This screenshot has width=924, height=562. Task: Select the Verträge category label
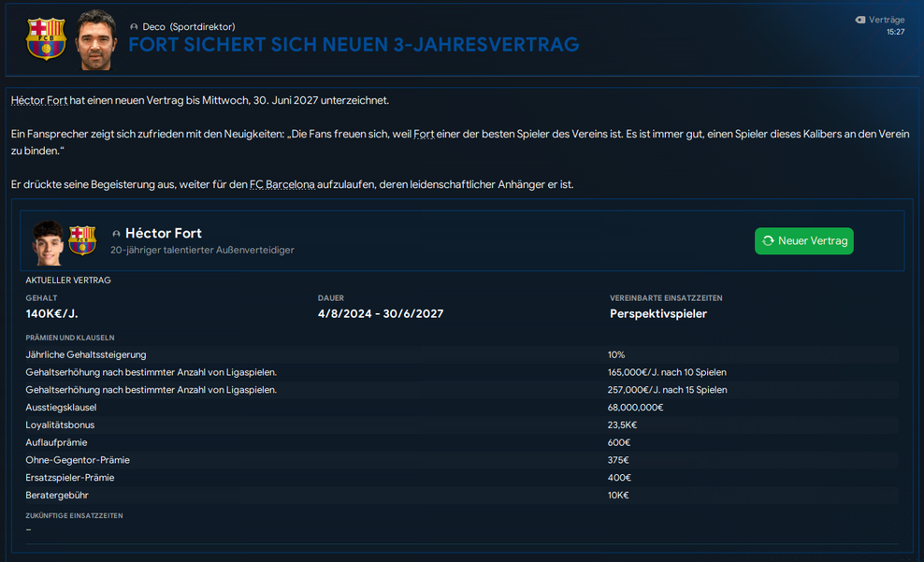(887, 20)
